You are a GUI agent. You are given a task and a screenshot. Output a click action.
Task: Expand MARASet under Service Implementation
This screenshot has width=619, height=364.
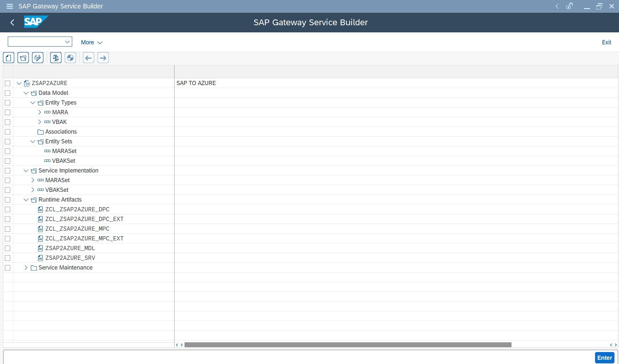pyautogui.click(x=33, y=180)
